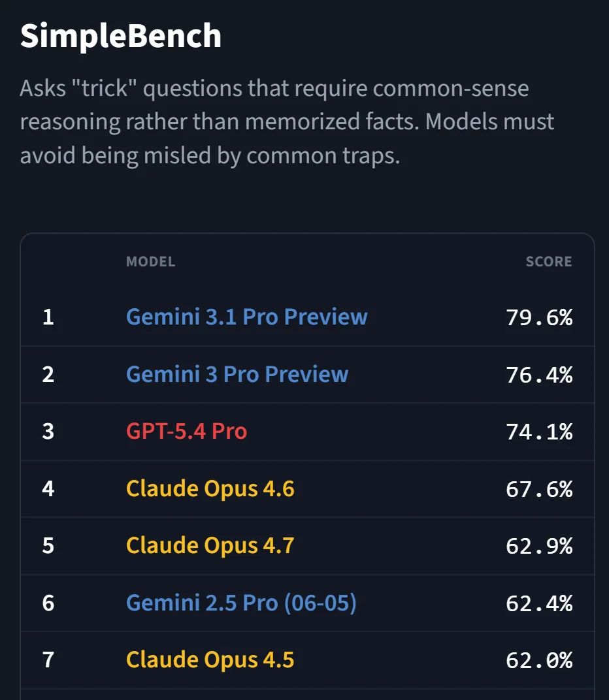Open the Claude Opus 4.6 model link
The image size is (609, 700).
[x=210, y=489]
